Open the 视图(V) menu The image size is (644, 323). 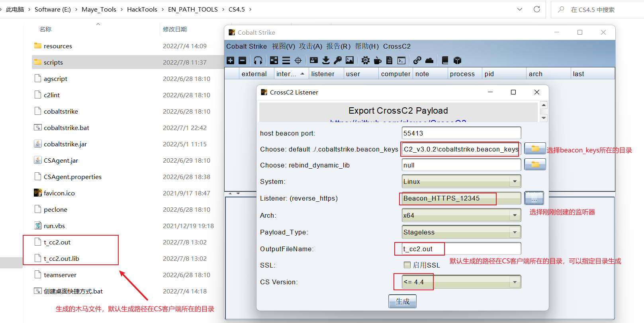point(284,46)
